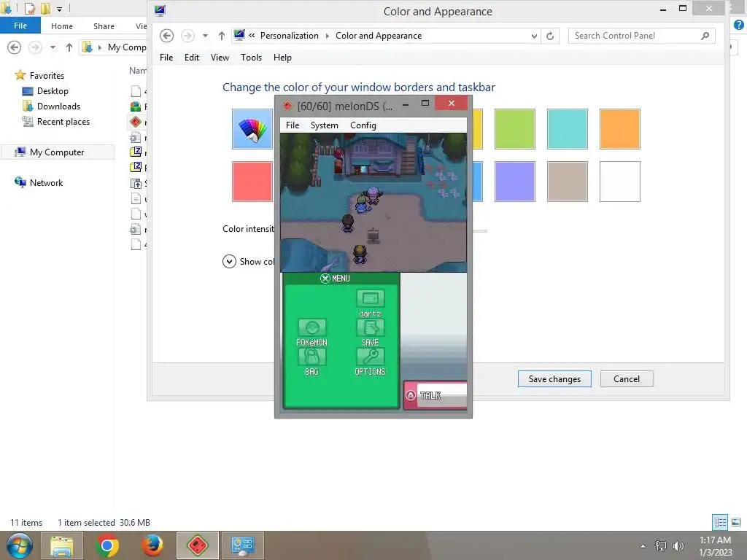Open the File tab in Explorer window
747x560 pixels.
[20, 26]
